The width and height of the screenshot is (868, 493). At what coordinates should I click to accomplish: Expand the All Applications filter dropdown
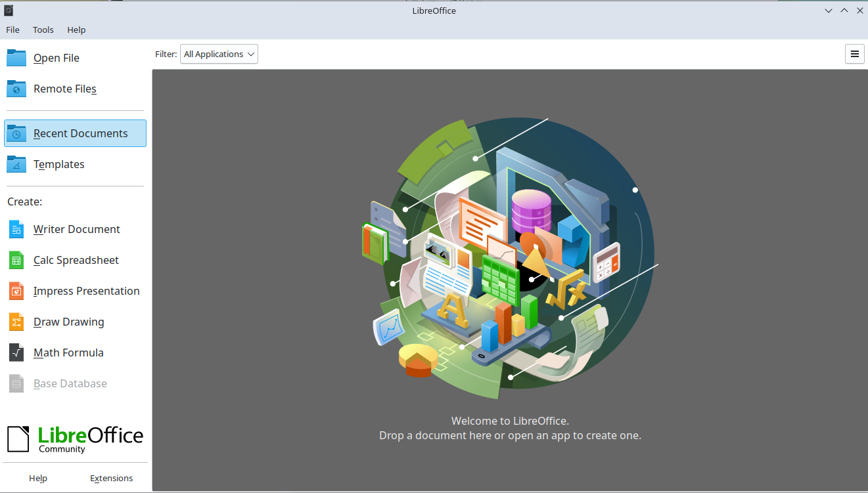[219, 54]
